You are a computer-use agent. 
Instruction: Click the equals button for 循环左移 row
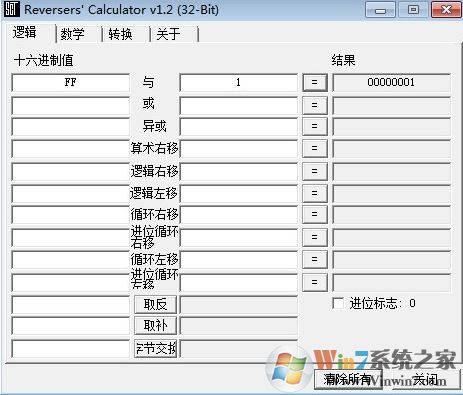pyautogui.click(x=314, y=259)
